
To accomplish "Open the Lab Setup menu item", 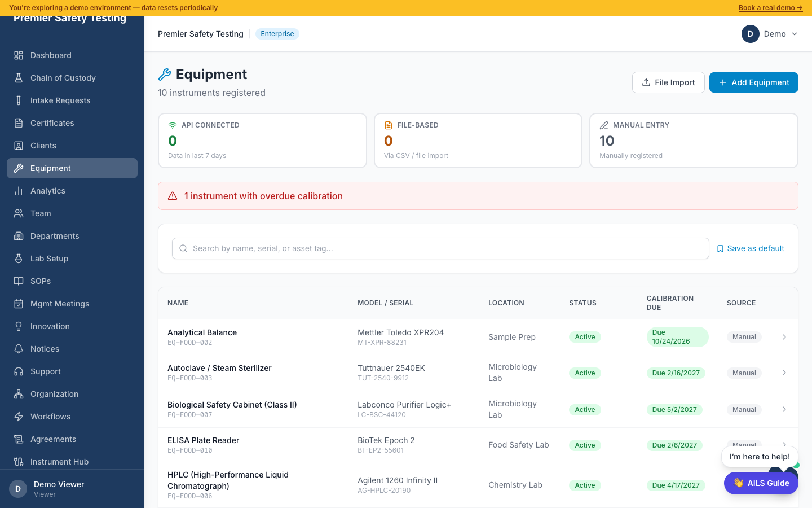I will point(72,259).
